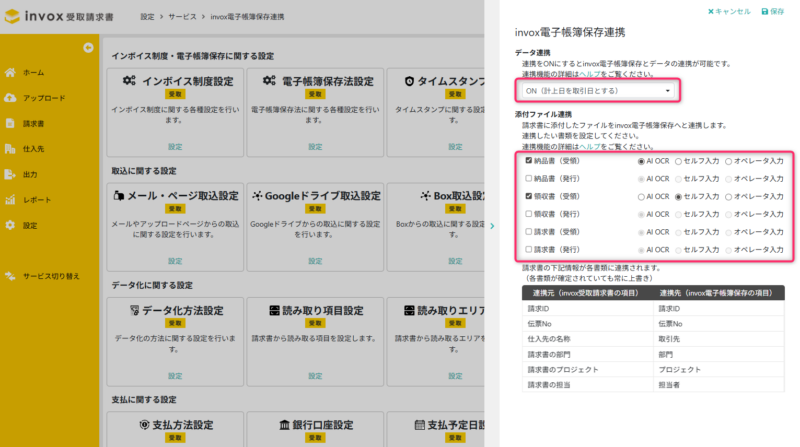800x447 pixels.
Task: Click the データ化方法設定 card icon
Action: click(x=134, y=310)
